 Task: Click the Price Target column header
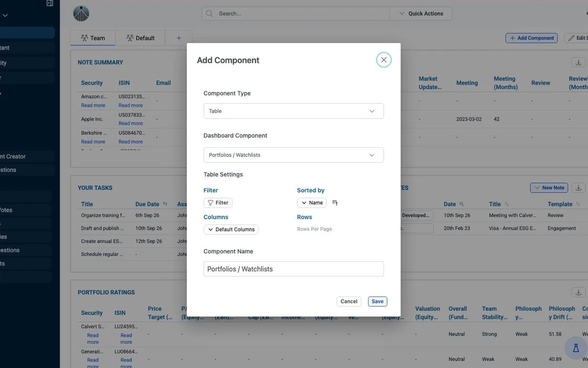(160, 313)
